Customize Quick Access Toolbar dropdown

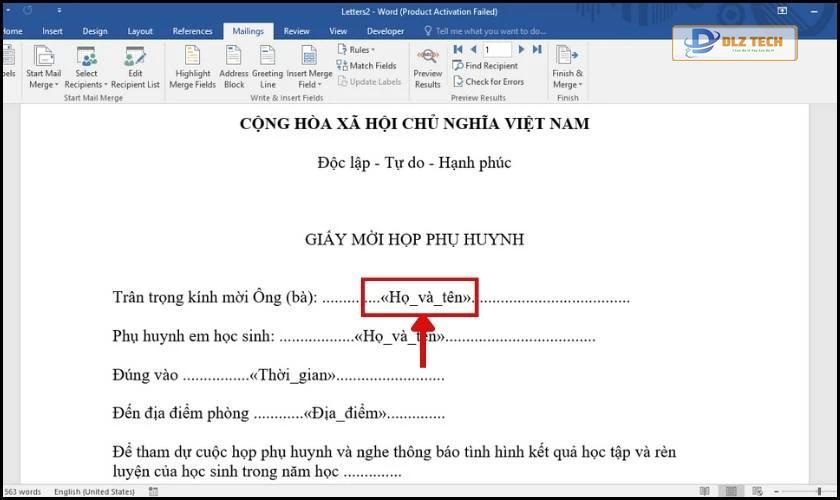coord(59,10)
